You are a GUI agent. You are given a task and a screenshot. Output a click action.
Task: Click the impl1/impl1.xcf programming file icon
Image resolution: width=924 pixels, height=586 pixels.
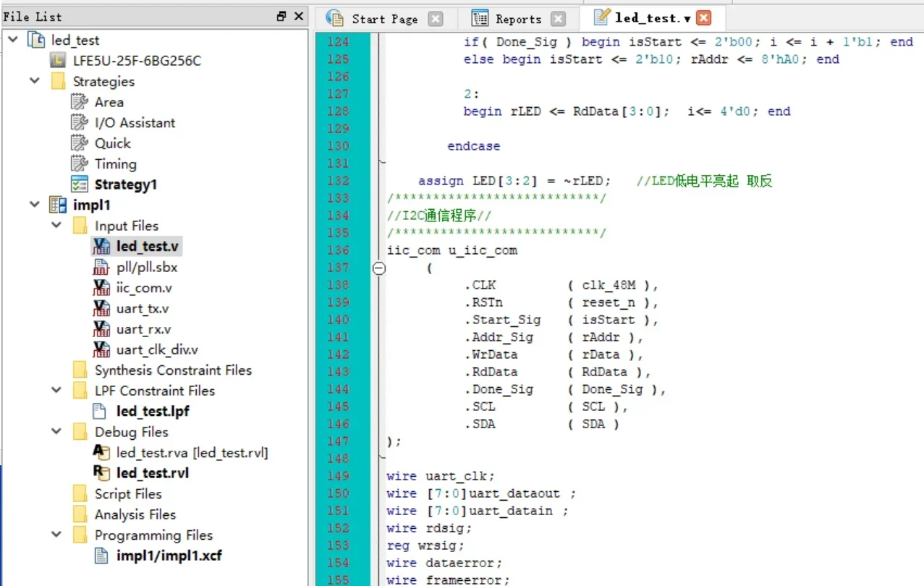coord(102,556)
